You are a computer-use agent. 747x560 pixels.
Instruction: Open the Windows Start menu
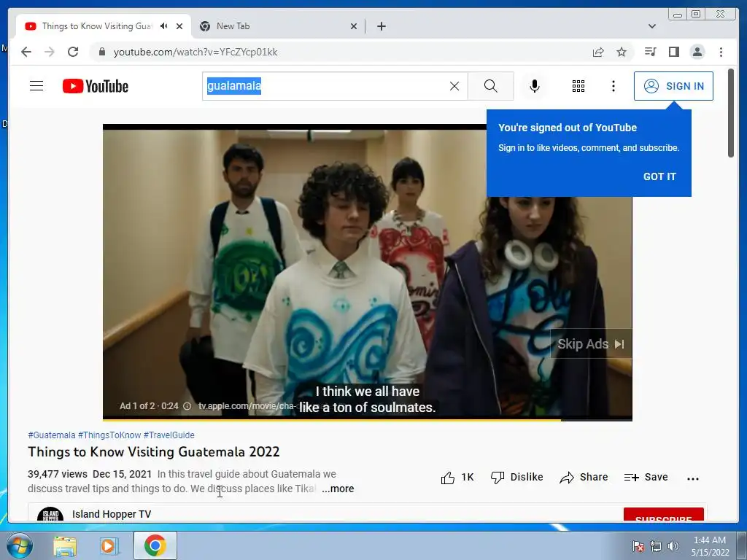click(x=19, y=545)
